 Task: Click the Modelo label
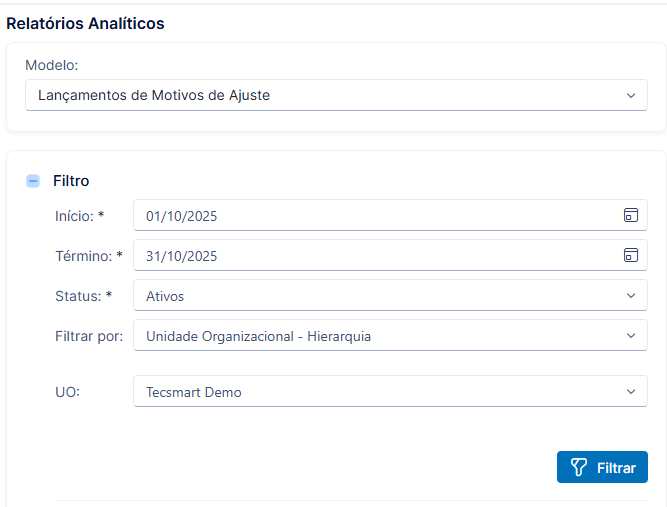tap(51, 65)
